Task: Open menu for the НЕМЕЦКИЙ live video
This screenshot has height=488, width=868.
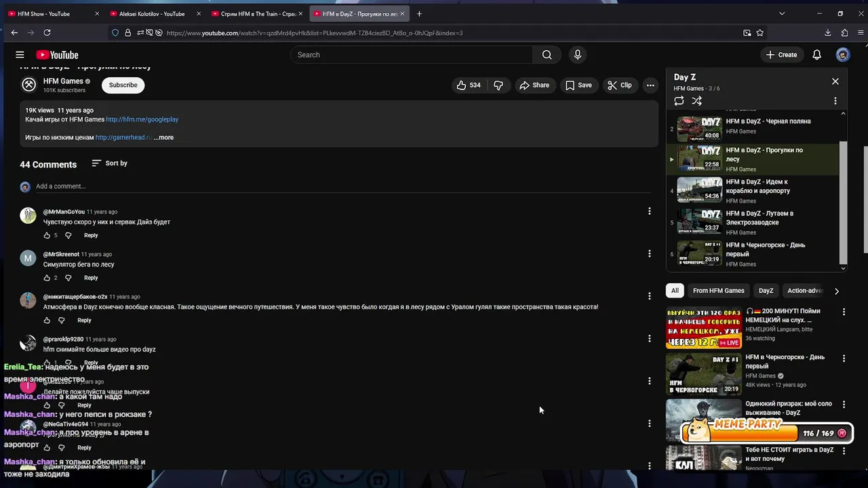Action: 844,312
